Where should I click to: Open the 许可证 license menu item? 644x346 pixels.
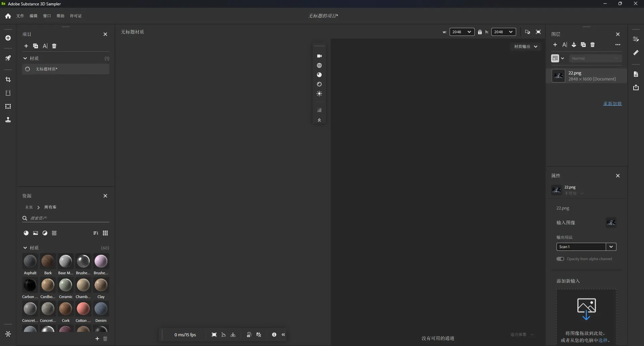tap(76, 16)
